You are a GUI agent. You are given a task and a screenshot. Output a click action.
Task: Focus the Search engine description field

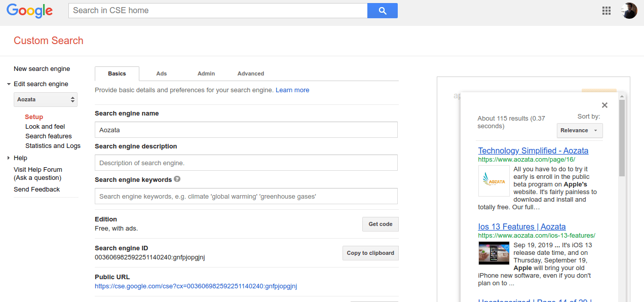pos(246,163)
